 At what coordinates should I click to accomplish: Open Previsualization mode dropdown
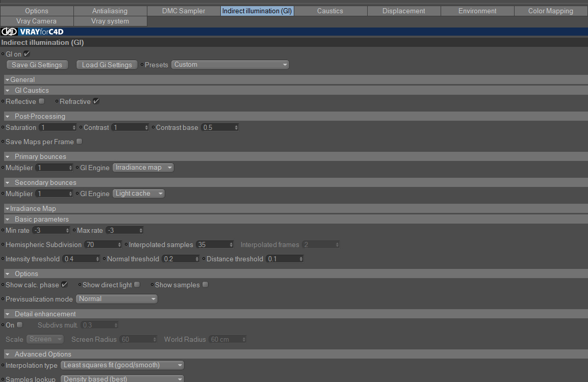click(117, 299)
